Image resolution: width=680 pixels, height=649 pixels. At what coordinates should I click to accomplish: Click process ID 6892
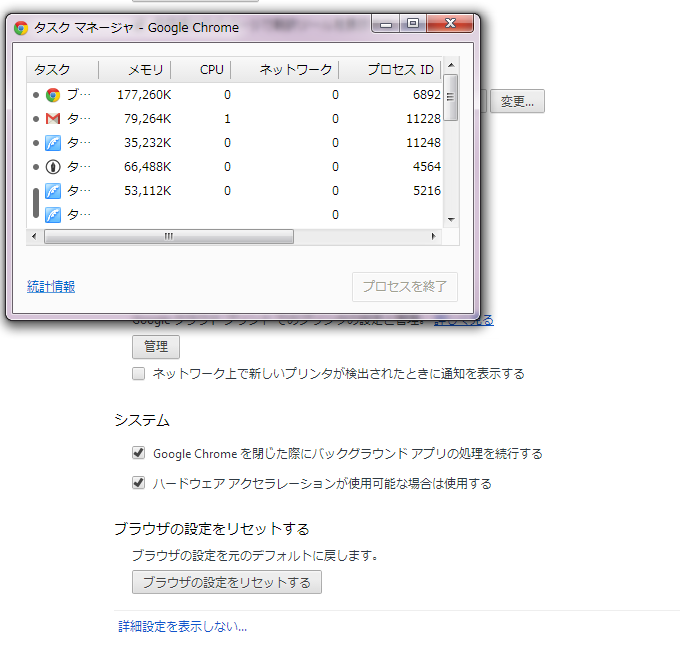(427, 95)
